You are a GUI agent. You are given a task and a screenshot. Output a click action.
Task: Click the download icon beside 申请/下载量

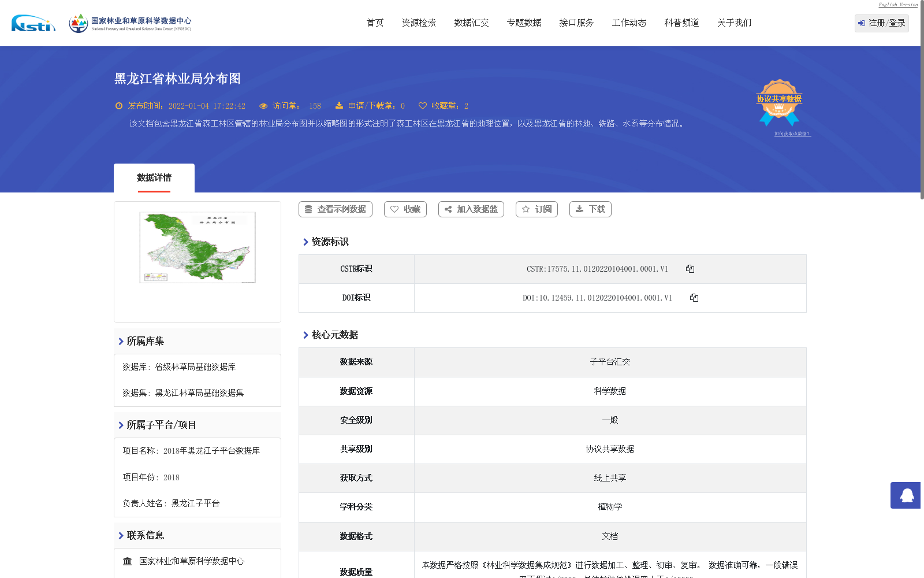tap(339, 105)
